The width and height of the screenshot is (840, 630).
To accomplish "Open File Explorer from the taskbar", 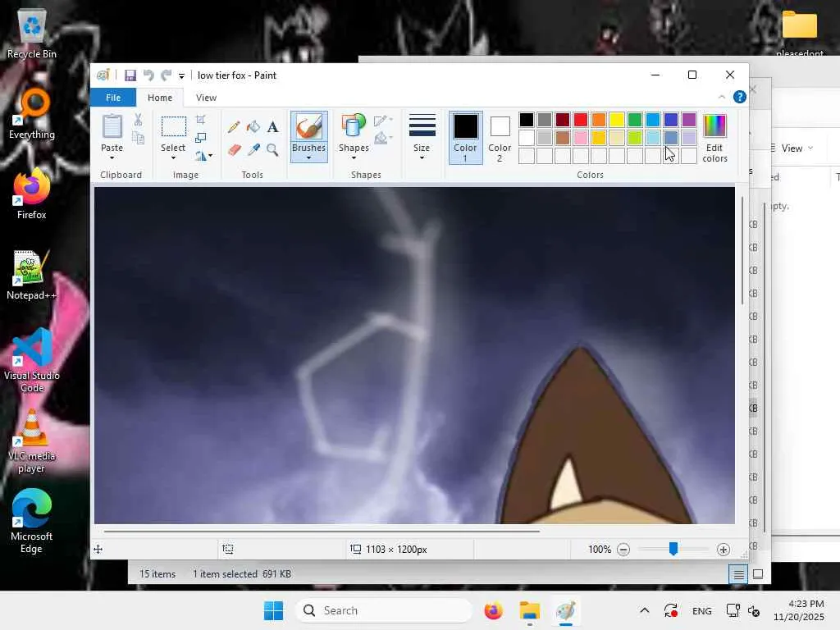I will (529, 610).
